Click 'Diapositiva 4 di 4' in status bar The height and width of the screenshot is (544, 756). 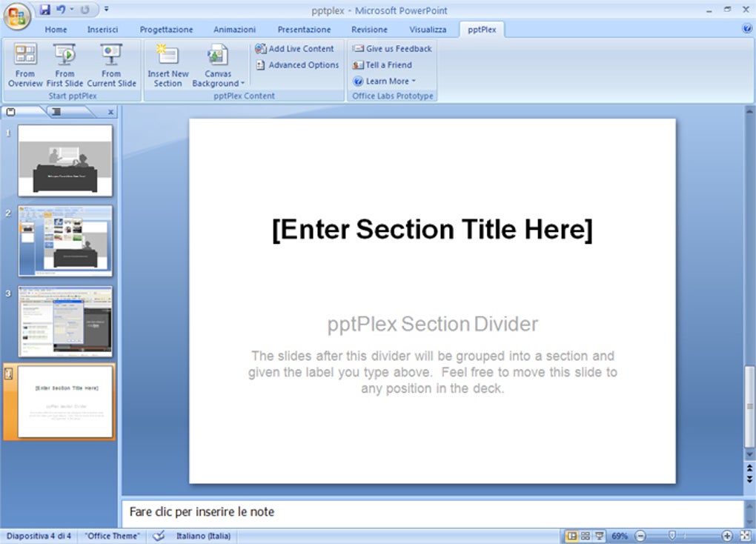39,536
